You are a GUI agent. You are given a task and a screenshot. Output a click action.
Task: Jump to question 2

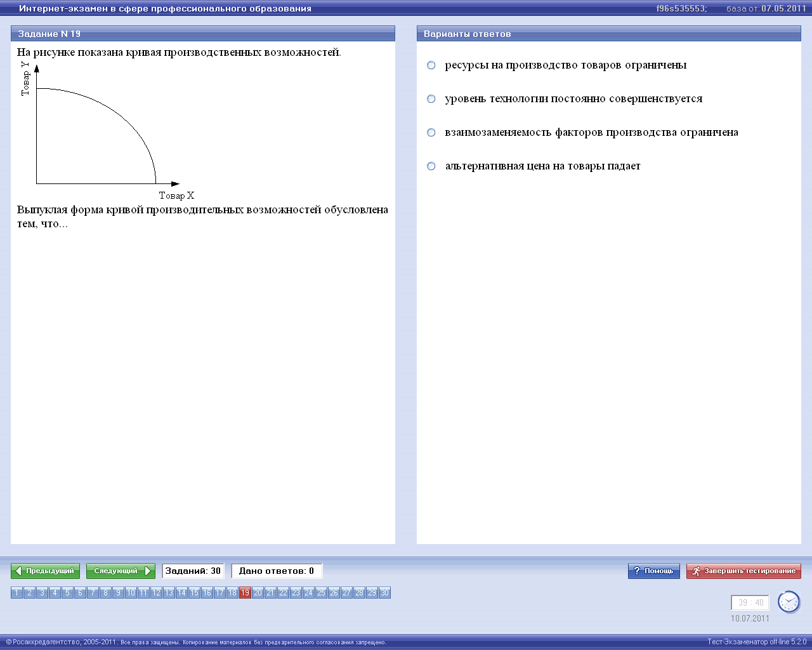(x=29, y=593)
